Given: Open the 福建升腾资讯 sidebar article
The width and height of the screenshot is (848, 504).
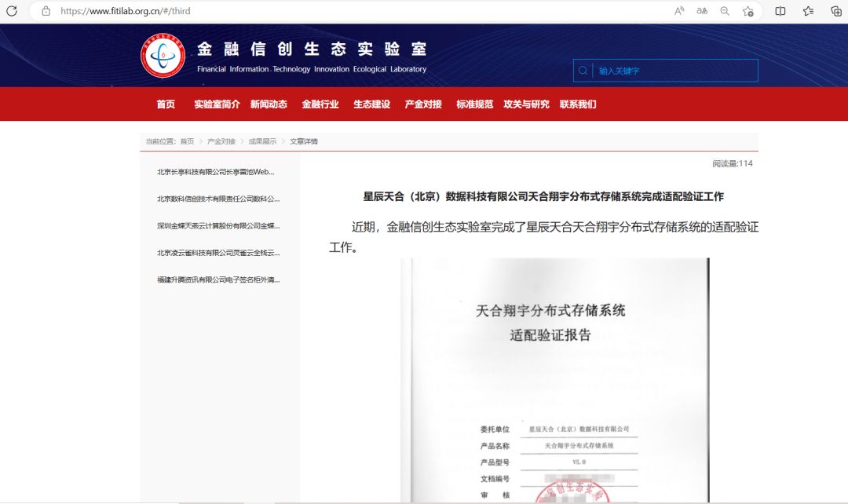Looking at the screenshot, I should coord(218,280).
